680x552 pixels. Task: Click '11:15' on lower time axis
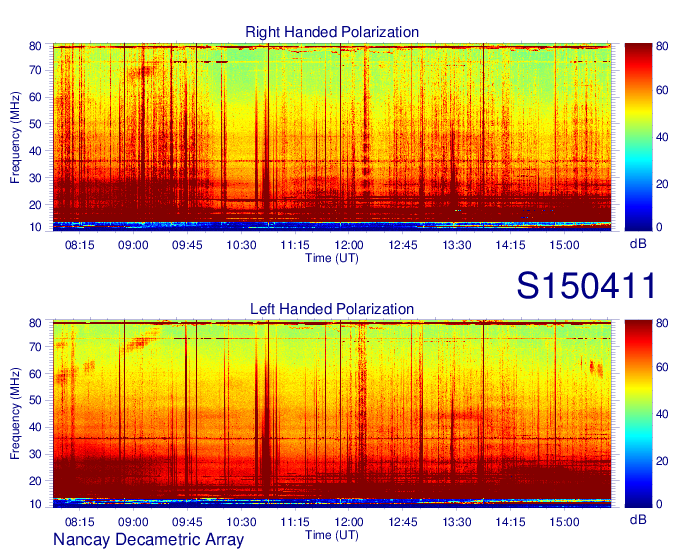(x=295, y=522)
